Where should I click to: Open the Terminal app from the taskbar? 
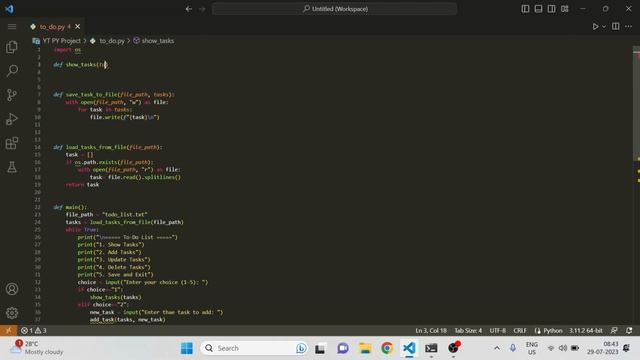coord(431,348)
